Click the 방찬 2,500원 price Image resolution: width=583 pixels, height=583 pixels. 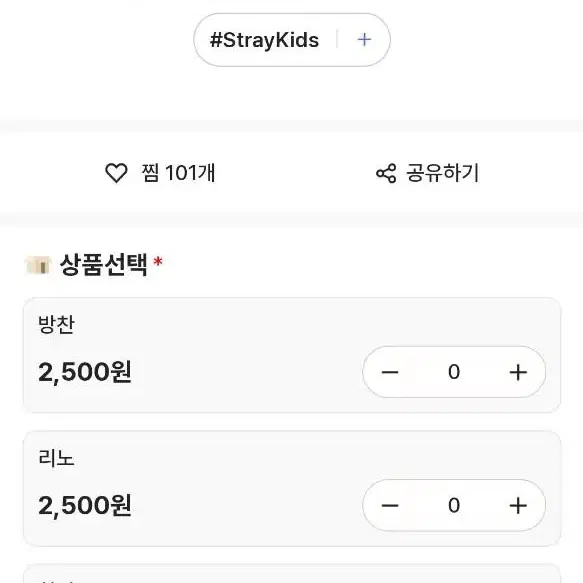(85, 372)
